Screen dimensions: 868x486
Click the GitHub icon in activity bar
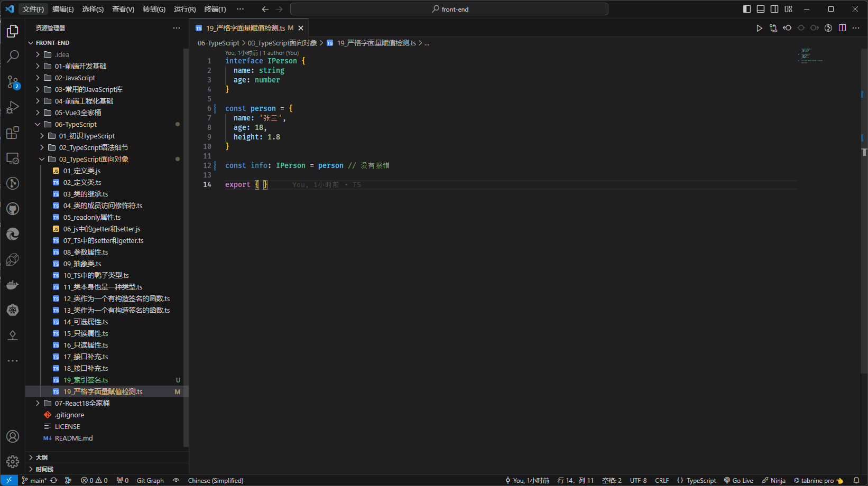click(x=13, y=209)
